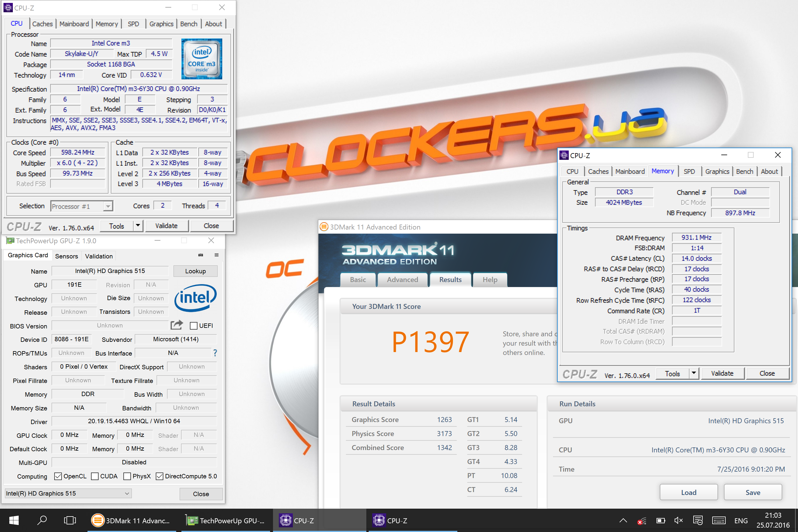This screenshot has height=532, width=798.
Task: Switch to the second CPU-Z taskbar item
Action: point(413,520)
